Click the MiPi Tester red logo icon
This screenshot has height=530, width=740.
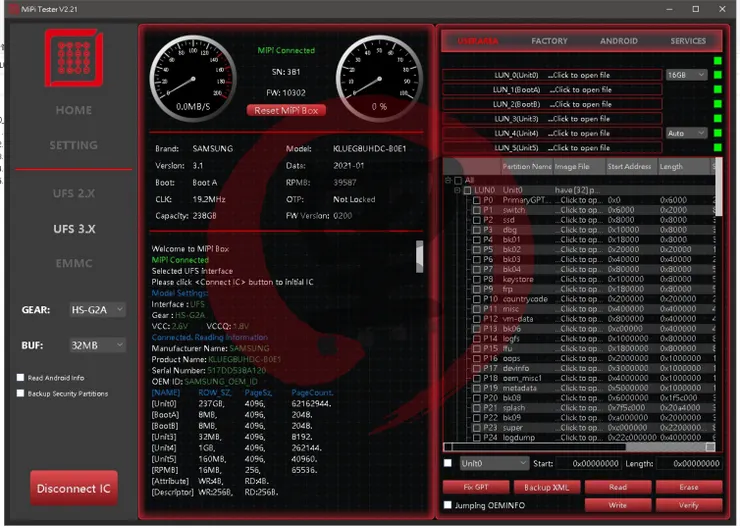[74, 58]
